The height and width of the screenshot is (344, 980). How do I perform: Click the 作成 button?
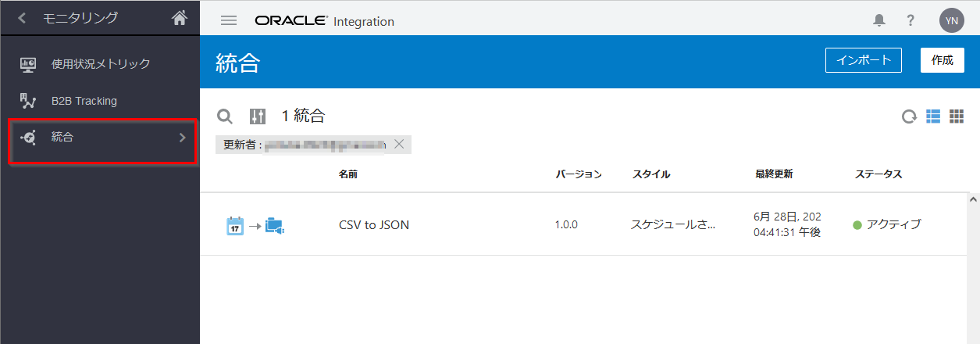942,60
